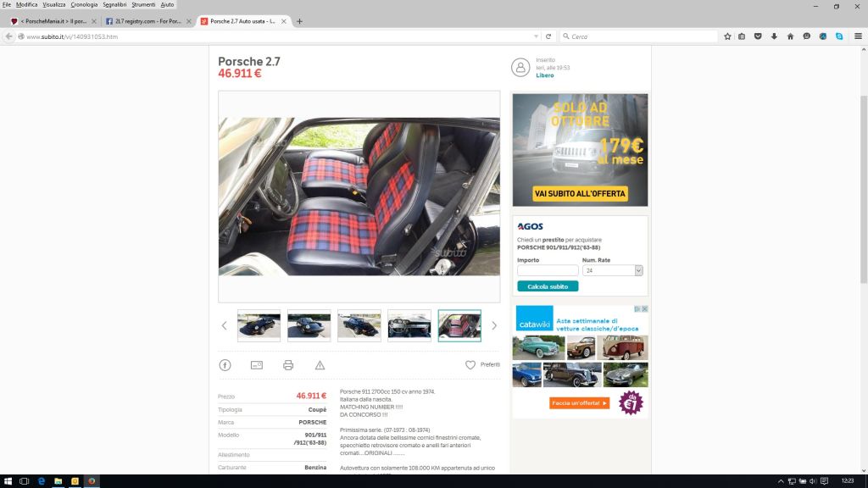Screen dimensions: 868x488
Task: Open the Libero seller link
Action: [x=545, y=75]
